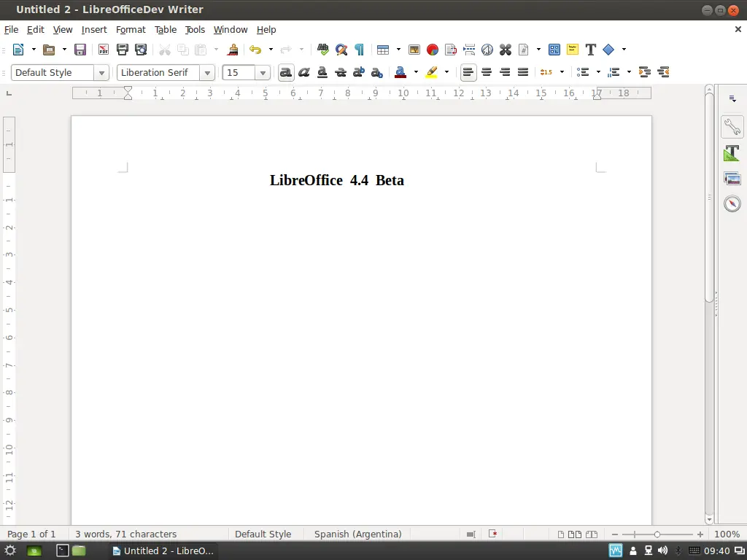Insert a page number field

(524, 50)
